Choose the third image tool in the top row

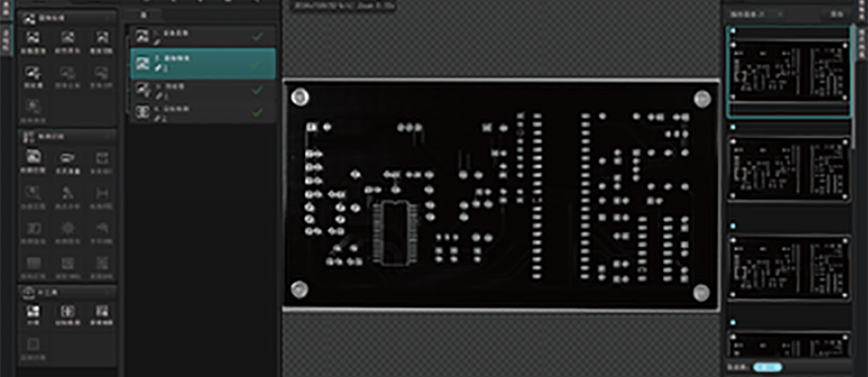coord(101,40)
